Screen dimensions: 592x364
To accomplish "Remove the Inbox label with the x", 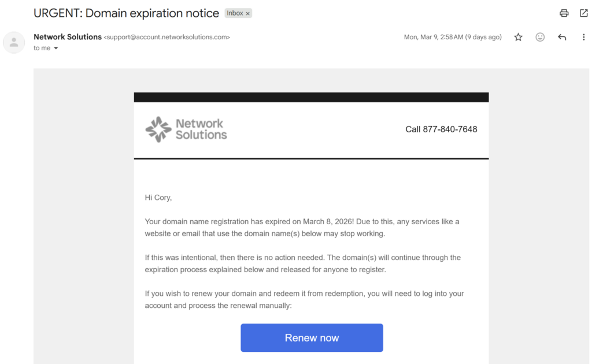I will click(248, 13).
